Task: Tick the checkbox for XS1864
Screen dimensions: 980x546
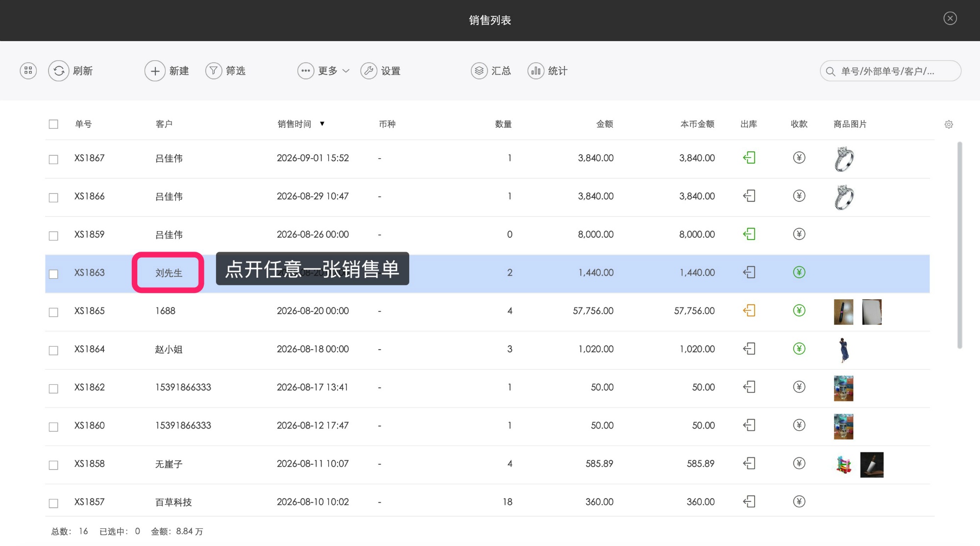Action: (53, 351)
